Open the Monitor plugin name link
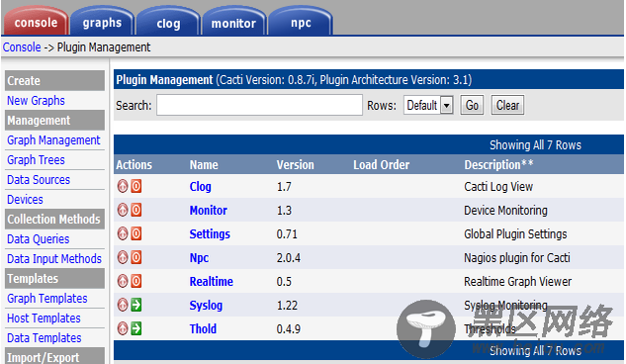The height and width of the screenshot is (364, 626). (209, 211)
